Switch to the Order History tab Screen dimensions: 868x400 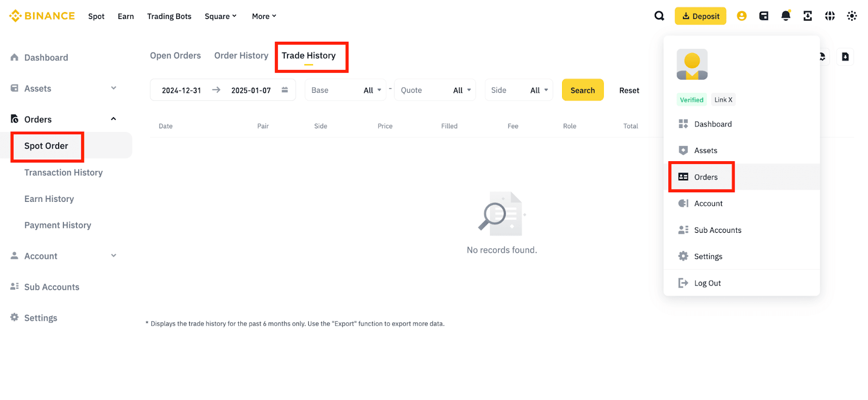tap(241, 55)
